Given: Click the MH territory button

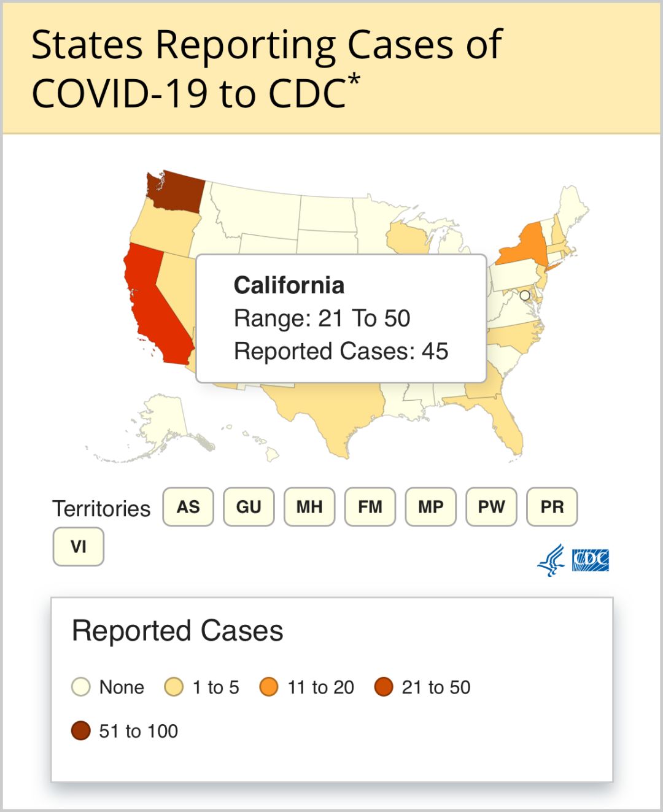Looking at the screenshot, I should click(x=309, y=507).
